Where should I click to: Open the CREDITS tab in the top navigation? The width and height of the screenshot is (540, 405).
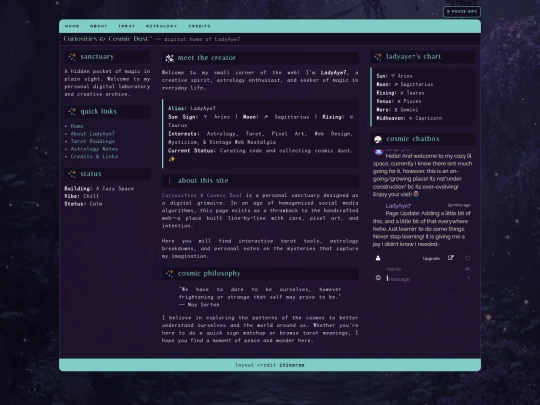tap(199, 26)
